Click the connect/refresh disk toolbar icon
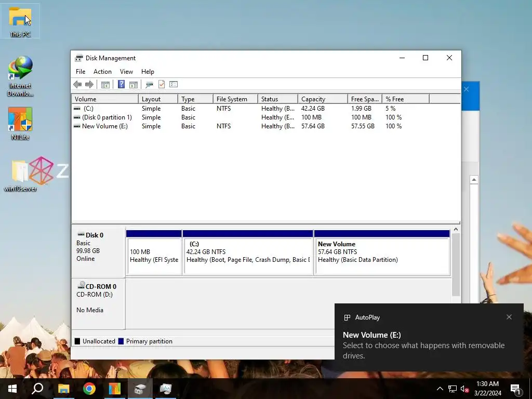The height and width of the screenshot is (399, 532). tap(149, 85)
